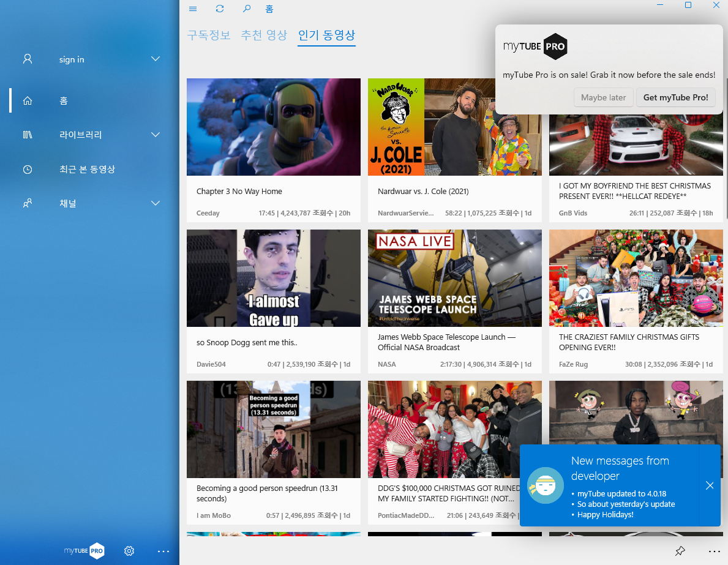
Task: Click the home icon in sidebar
Action: pos(28,101)
